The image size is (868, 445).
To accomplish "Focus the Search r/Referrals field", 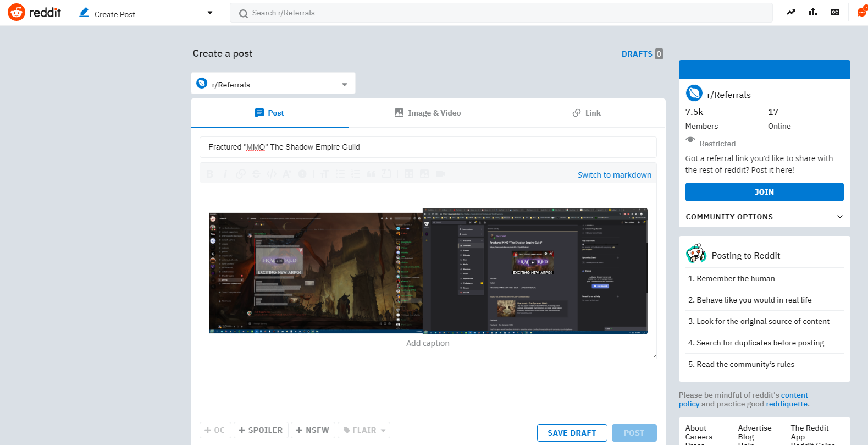I will click(501, 13).
